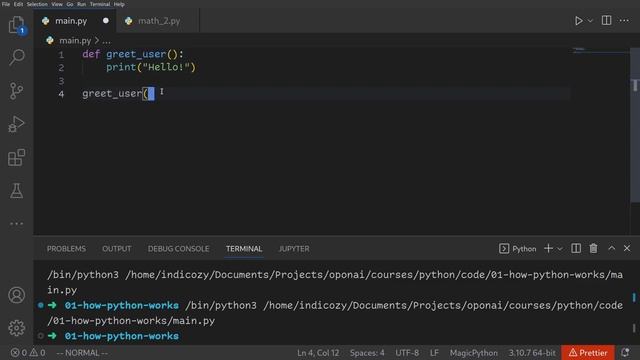Maximize the panel size chevron

[x=611, y=248]
